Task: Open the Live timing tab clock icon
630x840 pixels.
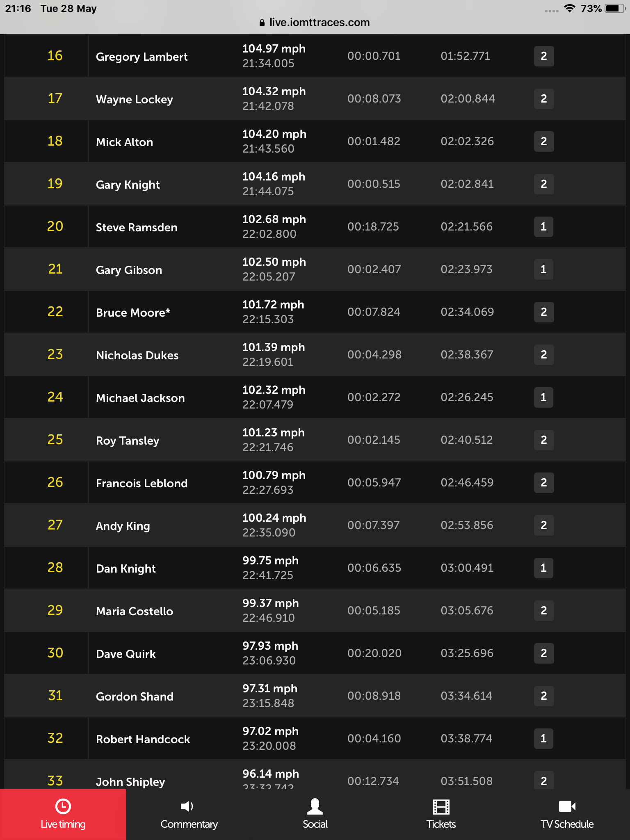Action: (63, 806)
